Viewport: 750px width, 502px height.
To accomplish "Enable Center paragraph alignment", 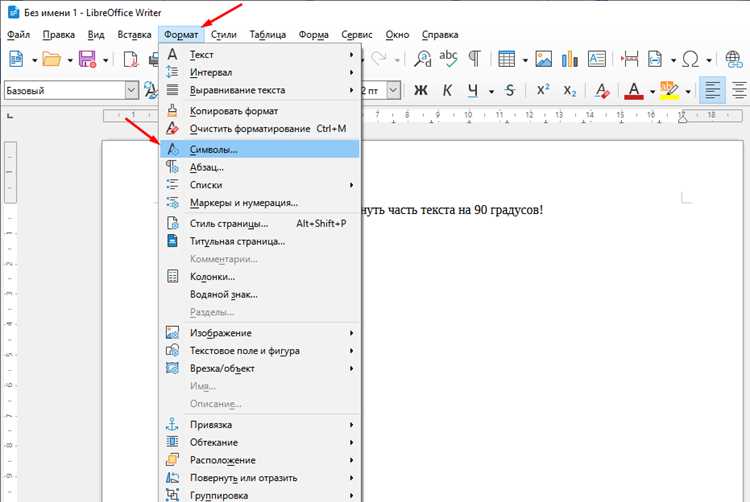I will [739, 90].
